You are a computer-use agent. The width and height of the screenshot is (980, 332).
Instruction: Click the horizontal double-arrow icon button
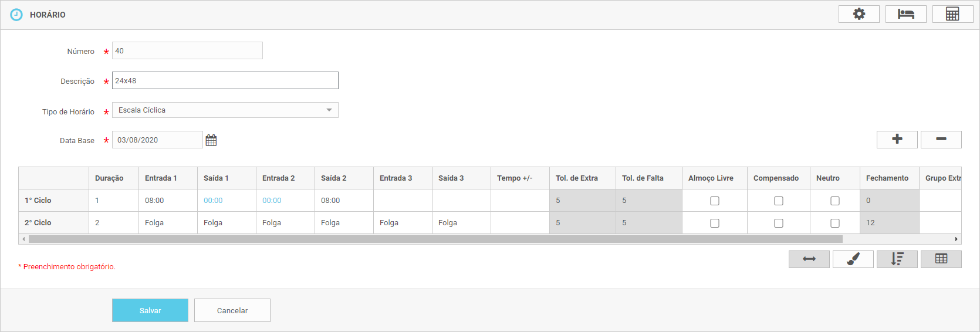[x=809, y=259]
